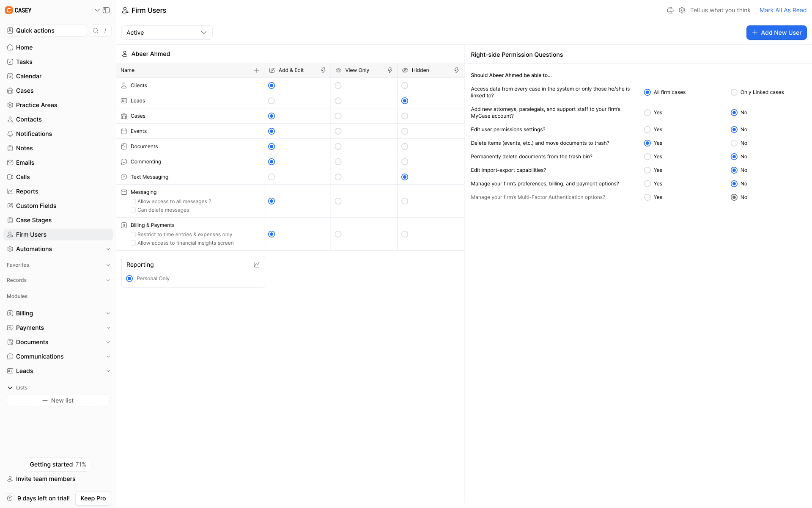Select Only Linked cases option

[x=734, y=92]
